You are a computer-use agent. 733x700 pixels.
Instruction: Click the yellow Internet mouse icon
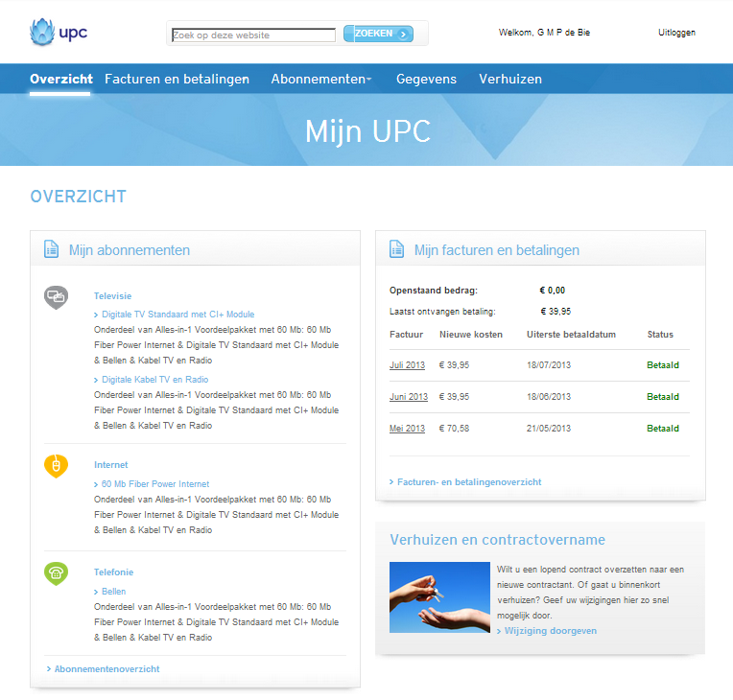click(56, 466)
